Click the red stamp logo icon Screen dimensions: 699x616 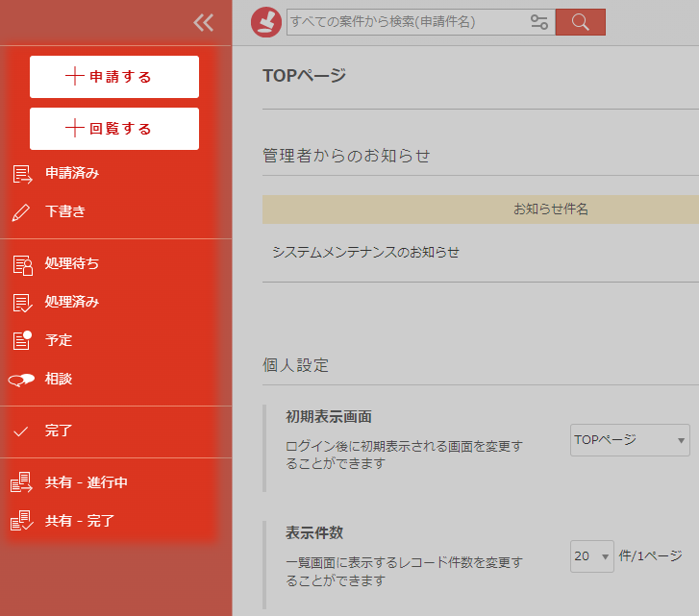(266, 22)
